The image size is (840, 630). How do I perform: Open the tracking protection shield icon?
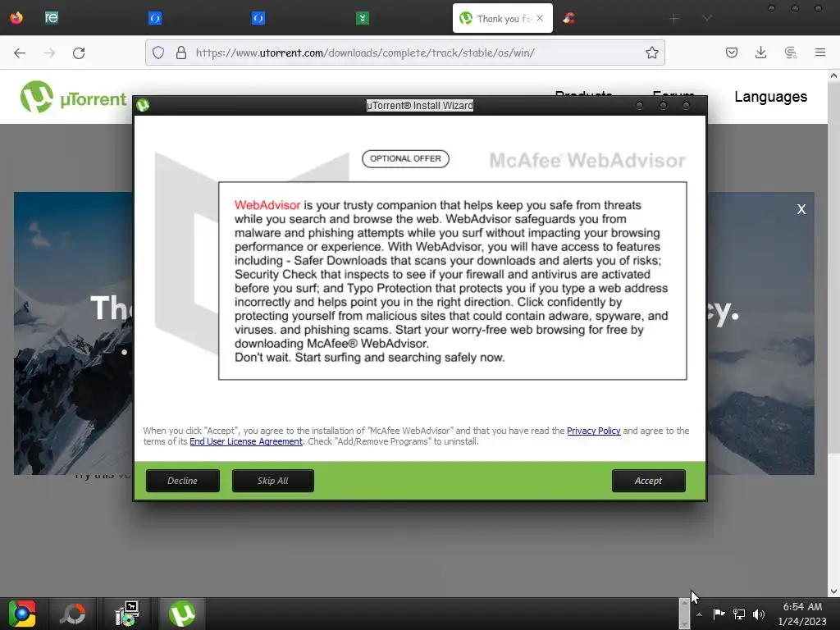click(x=158, y=52)
